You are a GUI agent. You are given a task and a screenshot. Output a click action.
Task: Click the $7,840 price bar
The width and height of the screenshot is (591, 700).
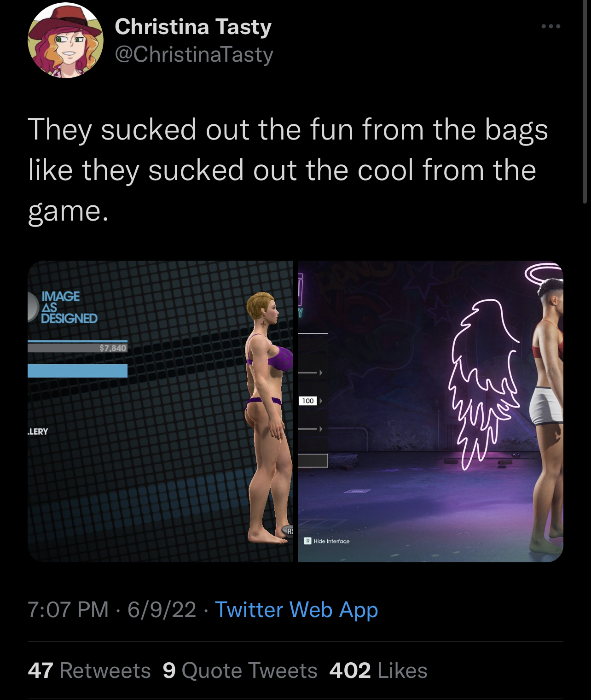tap(77, 348)
